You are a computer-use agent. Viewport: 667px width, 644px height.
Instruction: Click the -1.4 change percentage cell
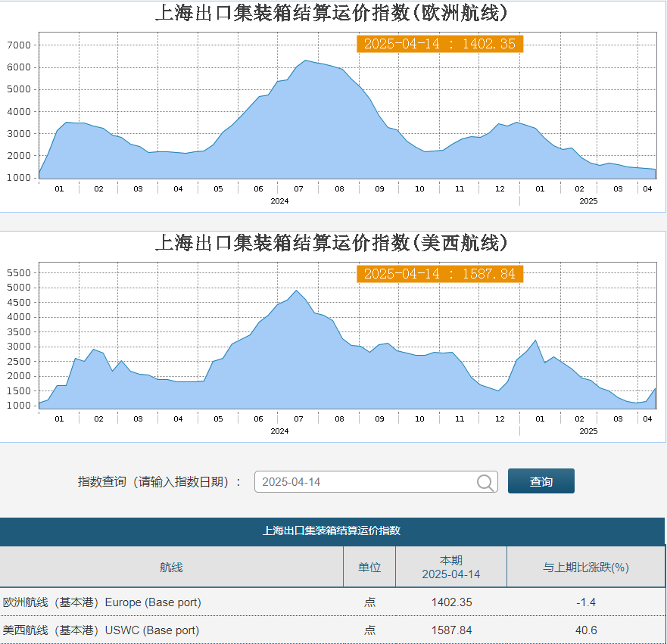pyautogui.click(x=586, y=602)
